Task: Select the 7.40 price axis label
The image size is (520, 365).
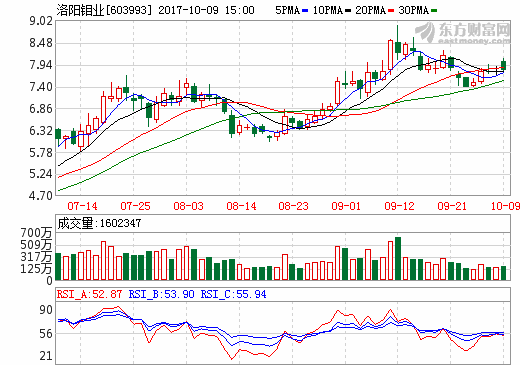Action: [41, 87]
